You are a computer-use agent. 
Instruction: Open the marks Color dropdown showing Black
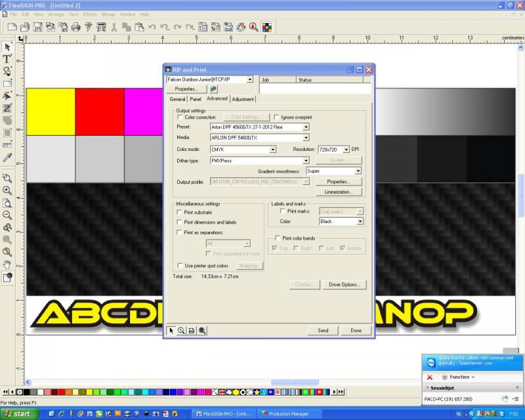click(360, 221)
